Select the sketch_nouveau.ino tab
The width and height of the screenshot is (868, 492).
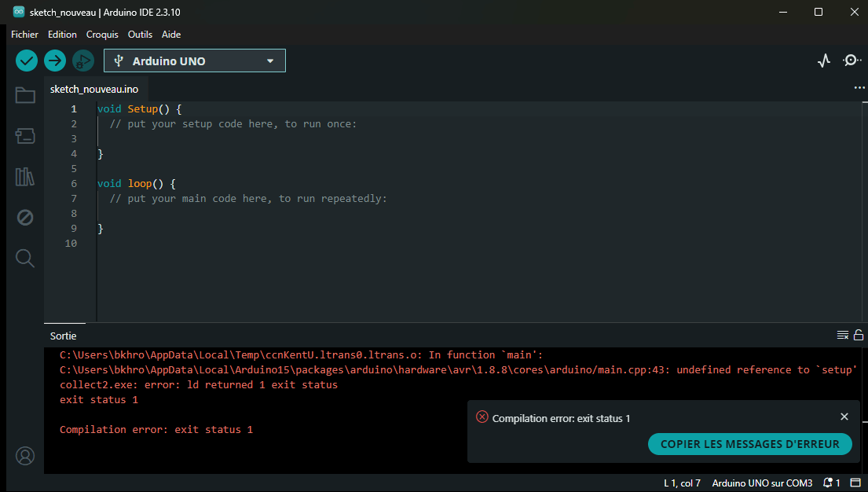pyautogui.click(x=94, y=89)
